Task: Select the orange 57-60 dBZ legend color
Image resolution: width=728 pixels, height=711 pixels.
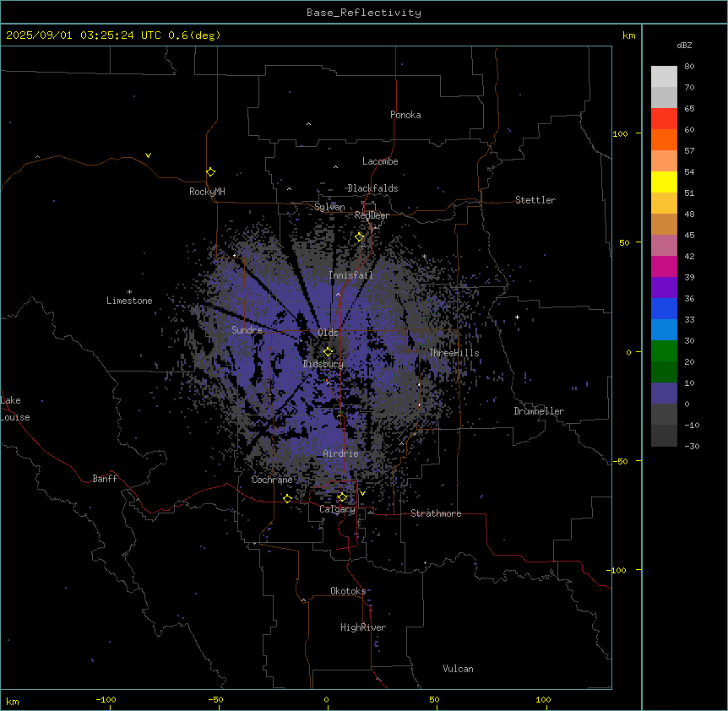Action: [x=664, y=139]
